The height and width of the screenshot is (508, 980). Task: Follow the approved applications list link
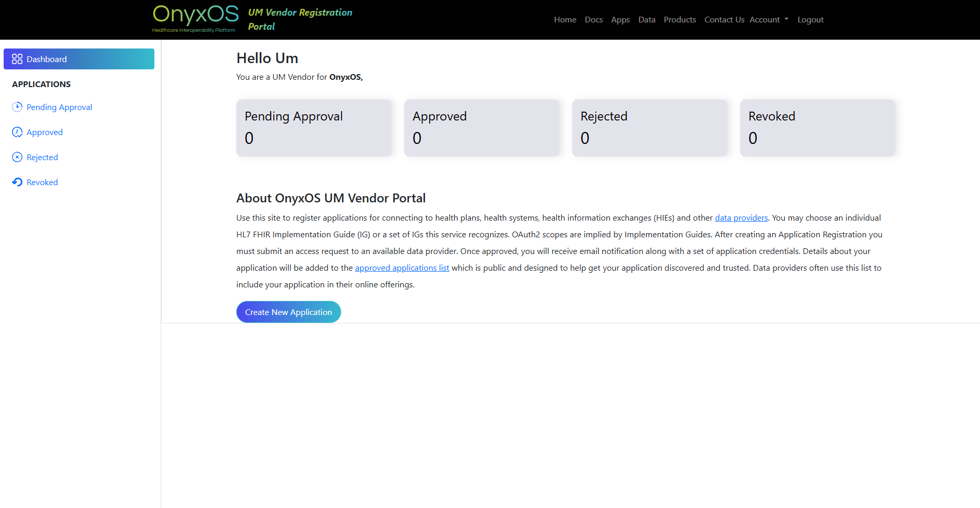(402, 268)
